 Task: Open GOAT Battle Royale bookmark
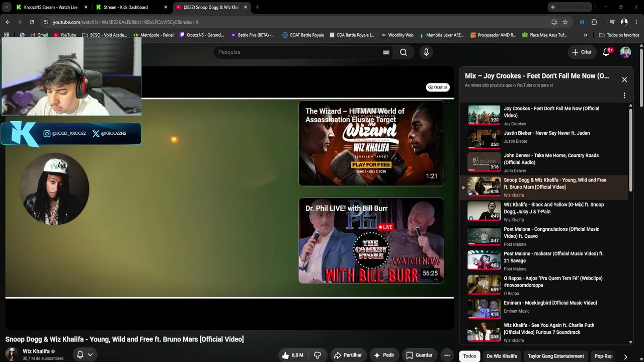point(303,35)
